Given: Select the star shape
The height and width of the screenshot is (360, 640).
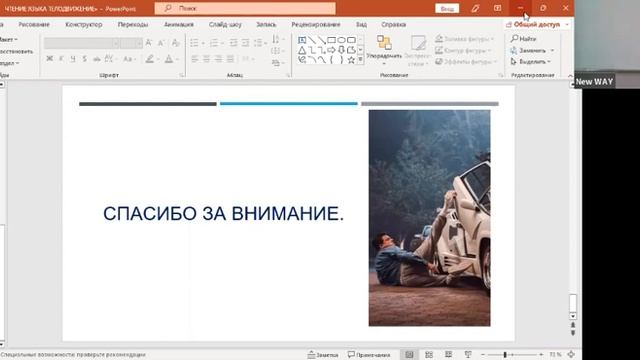Looking at the screenshot, I should 351,60.
